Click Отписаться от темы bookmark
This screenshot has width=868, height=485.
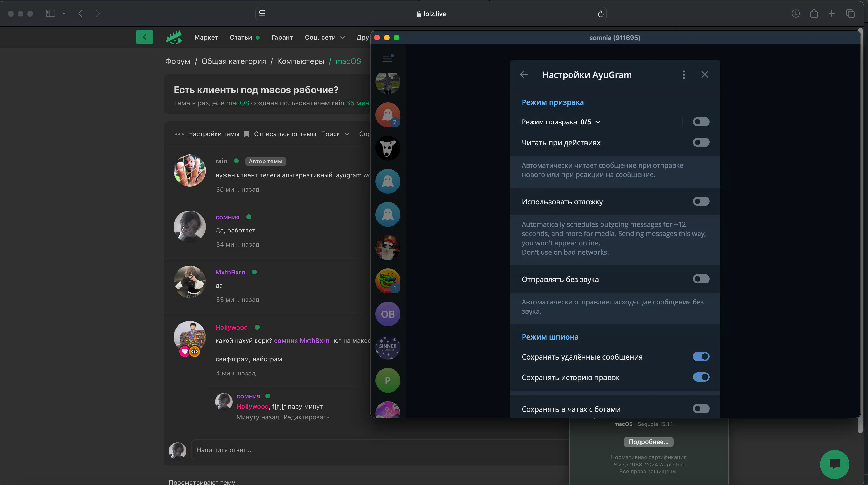(280, 134)
